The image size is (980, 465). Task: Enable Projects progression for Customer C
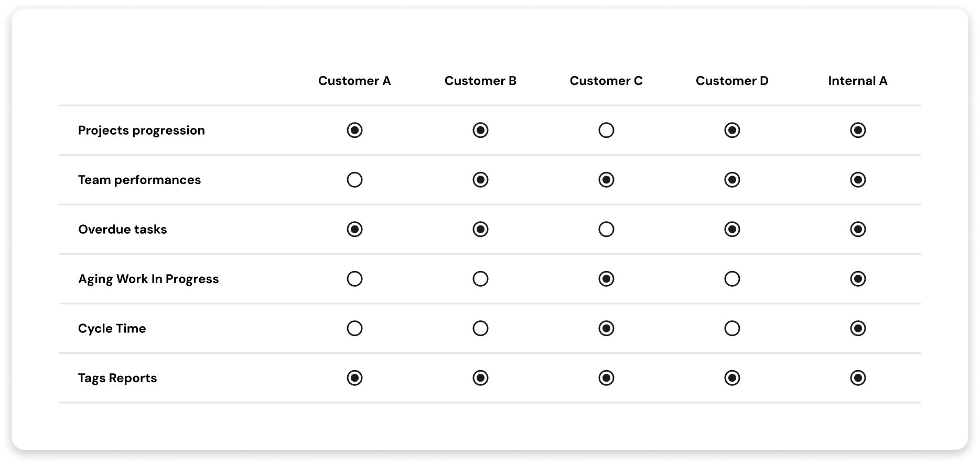pyautogui.click(x=606, y=130)
